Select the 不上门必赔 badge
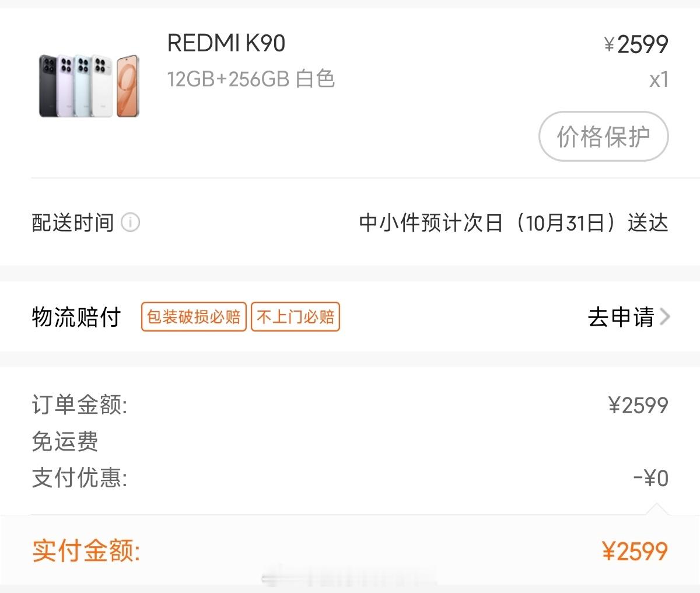Image resolution: width=700 pixels, height=593 pixels. coord(295,317)
